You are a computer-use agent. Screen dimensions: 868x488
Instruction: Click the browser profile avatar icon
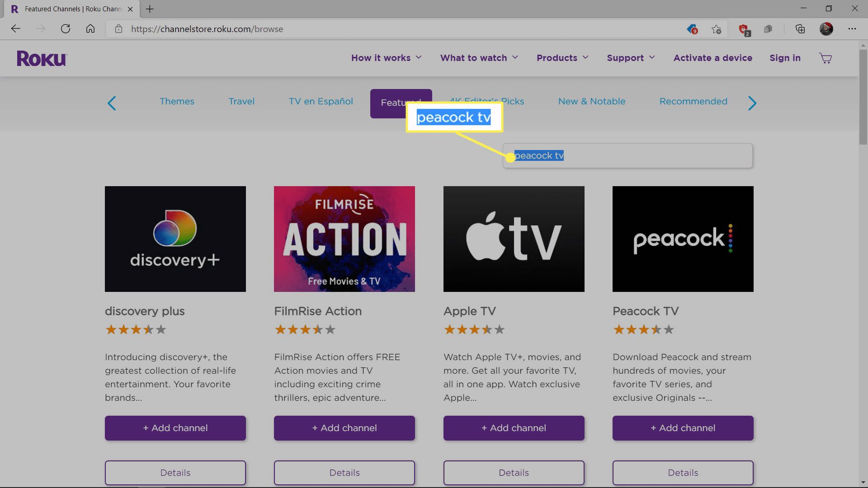pyautogui.click(x=827, y=28)
